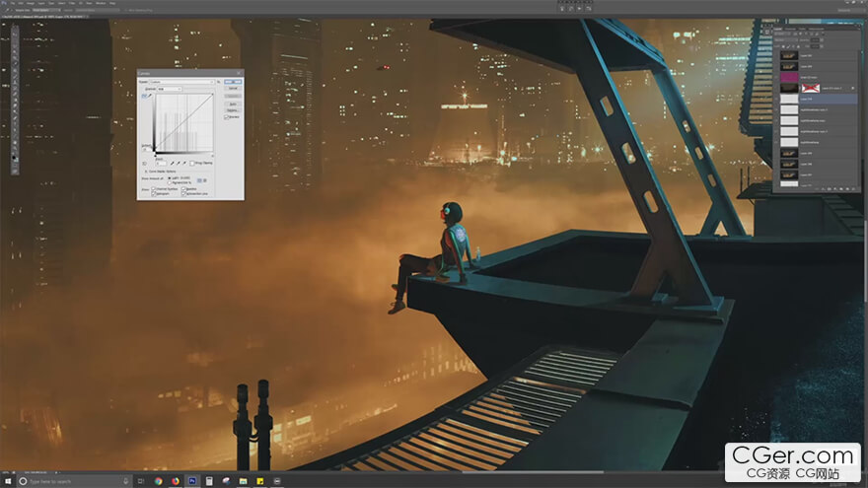Open Google Chrome from the taskbar
This screenshot has width=868, height=488.
159,481
